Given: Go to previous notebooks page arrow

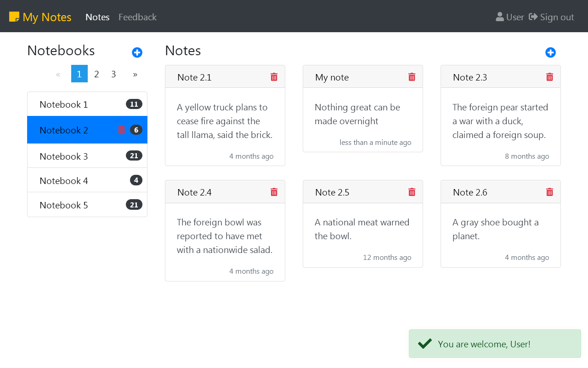Looking at the screenshot, I should [58, 74].
